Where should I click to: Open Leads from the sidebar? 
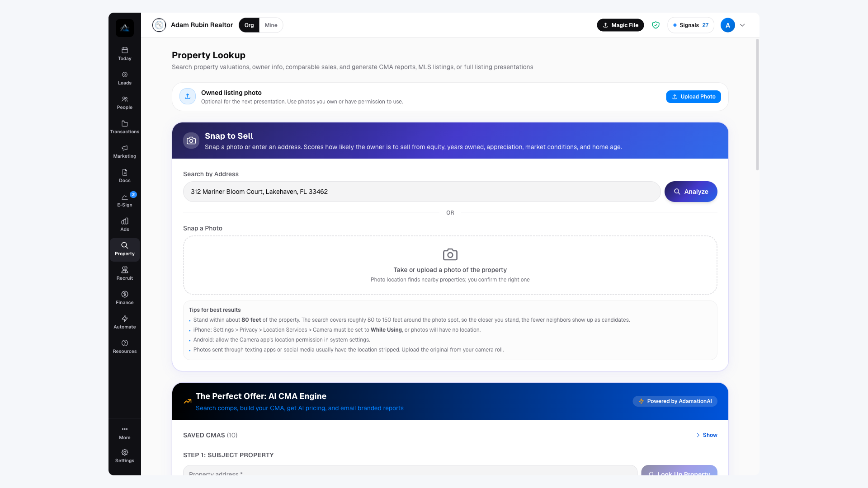point(125,78)
